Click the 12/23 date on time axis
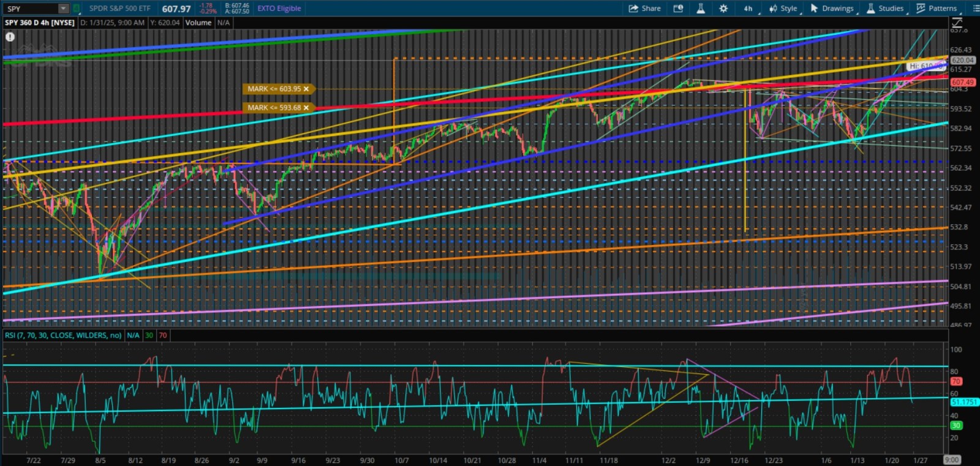This screenshot has height=466, width=980. [774, 460]
